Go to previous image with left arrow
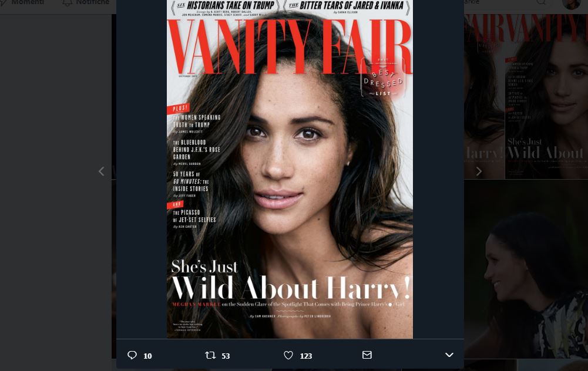This screenshot has height=371, width=588. tap(101, 171)
